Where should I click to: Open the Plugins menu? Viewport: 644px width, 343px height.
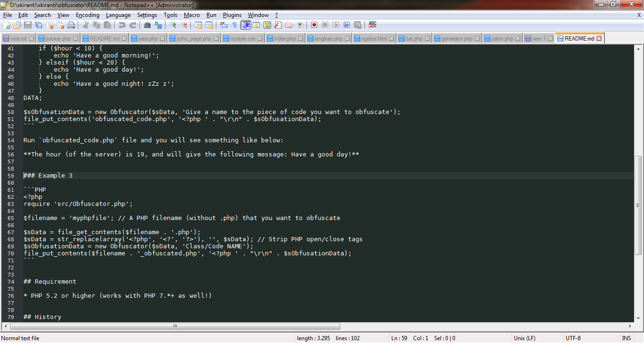232,15
